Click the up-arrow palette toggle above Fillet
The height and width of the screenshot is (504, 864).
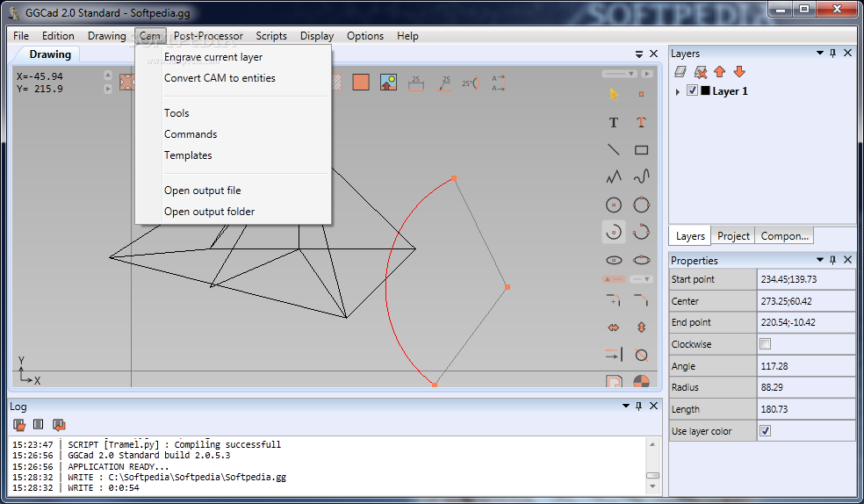tap(613, 279)
